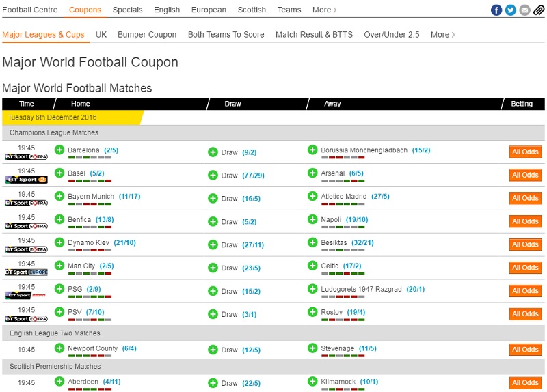
Task: View All Odds for Barcelona match
Action: (525, 152)
